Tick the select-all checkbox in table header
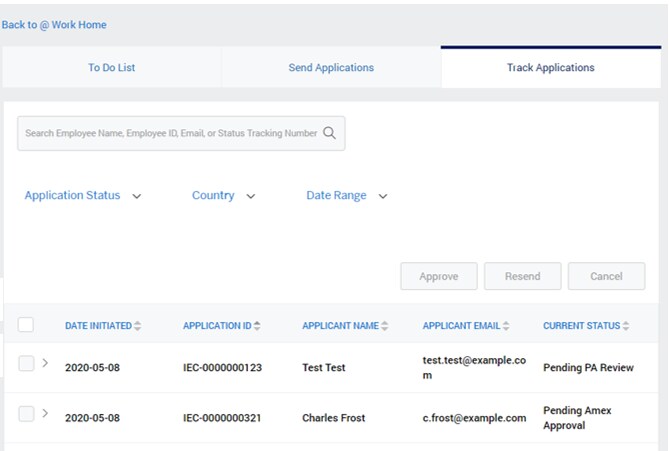The width and height of the screenshot is (669, 451). pos(26,325)
